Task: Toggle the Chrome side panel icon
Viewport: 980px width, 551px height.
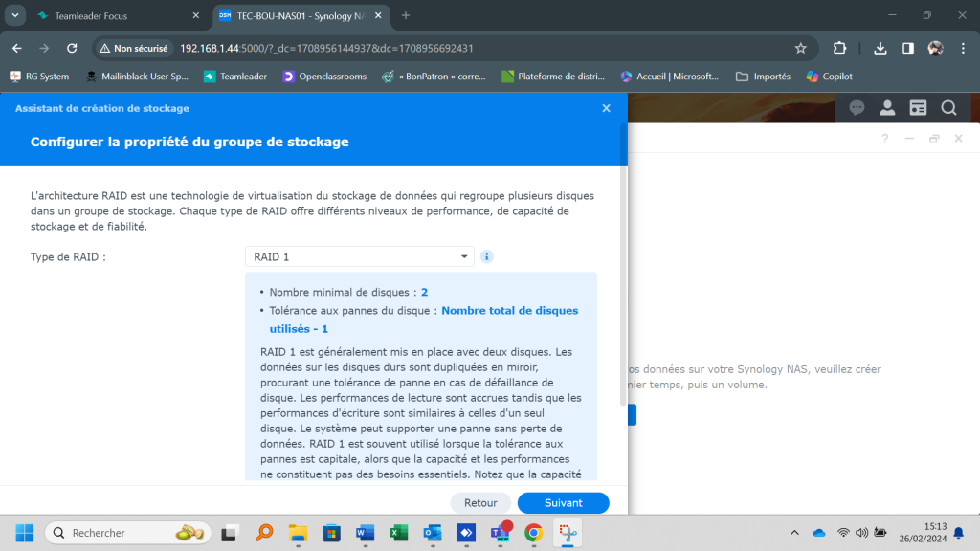Action: click(908, 48)
